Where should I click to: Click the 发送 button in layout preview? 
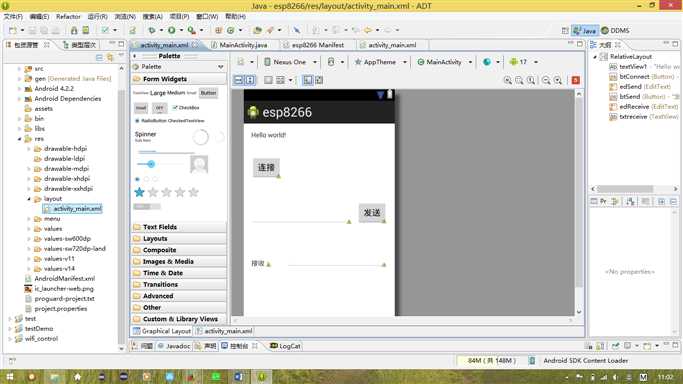point(372,212)
